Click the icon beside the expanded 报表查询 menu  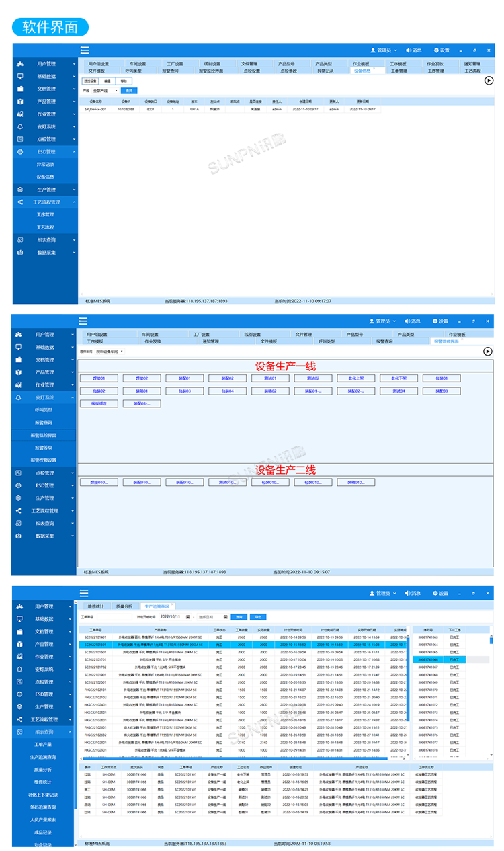[19, 732]
